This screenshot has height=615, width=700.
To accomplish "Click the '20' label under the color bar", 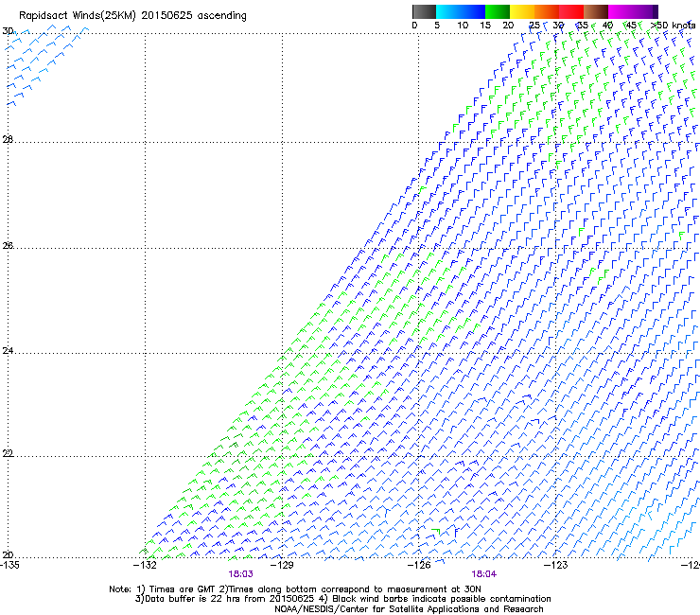I will click(508, 26).
